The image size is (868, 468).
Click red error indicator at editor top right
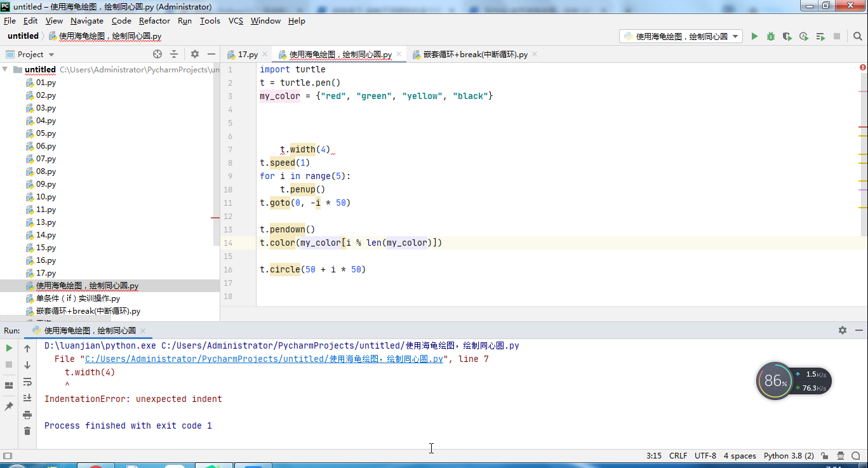click(x=863, y=67)
